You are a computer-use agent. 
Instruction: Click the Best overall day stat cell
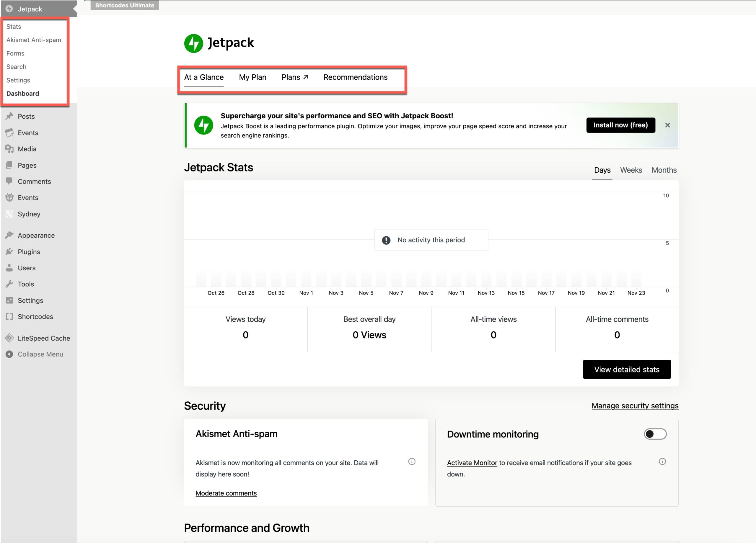[369, 329]
